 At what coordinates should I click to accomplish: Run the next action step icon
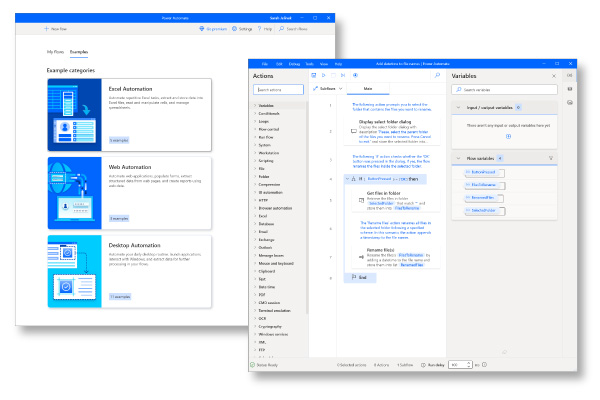[x=343, y=75]
